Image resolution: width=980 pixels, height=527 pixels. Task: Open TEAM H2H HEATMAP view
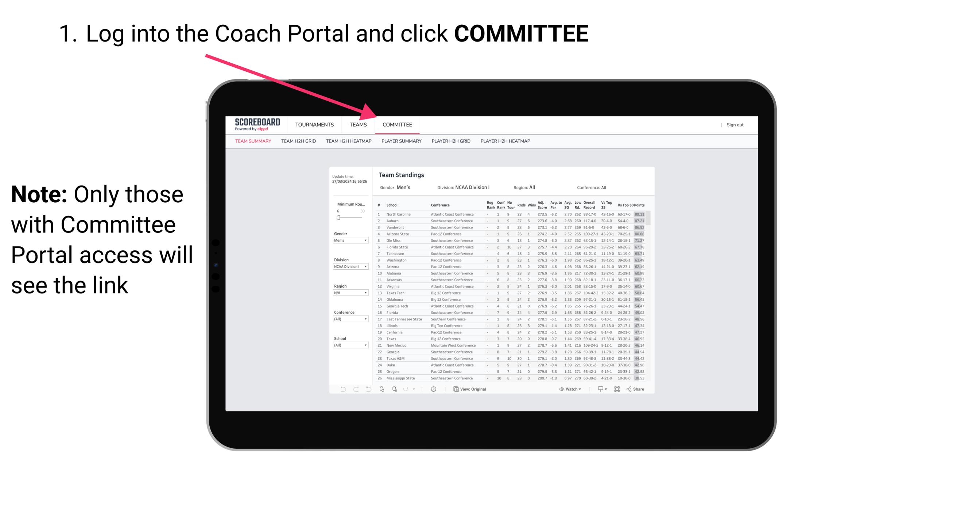[x=348, y=142]
